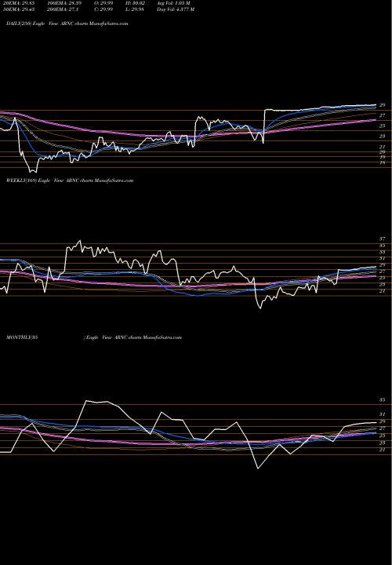Click the DAILY(250) Eagle View chart title
This screenshot has height=565, width=392.
coord(67,24)
